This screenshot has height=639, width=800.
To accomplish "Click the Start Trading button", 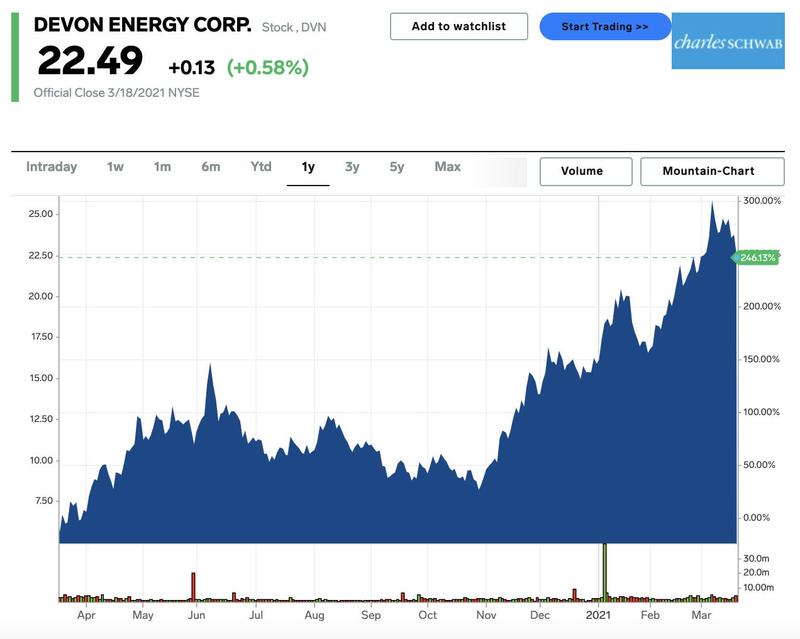I will pyautogui.click(x=605, y=27).
